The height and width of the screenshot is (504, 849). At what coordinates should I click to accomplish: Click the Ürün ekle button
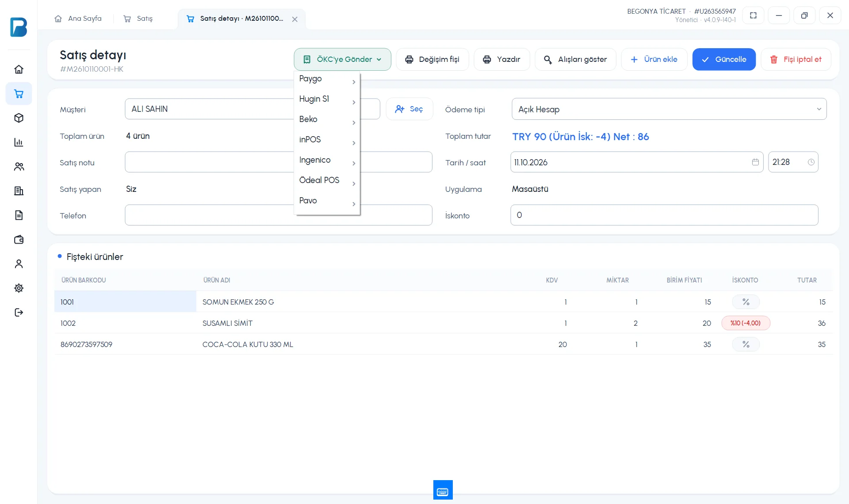click(x=654, y=59)
